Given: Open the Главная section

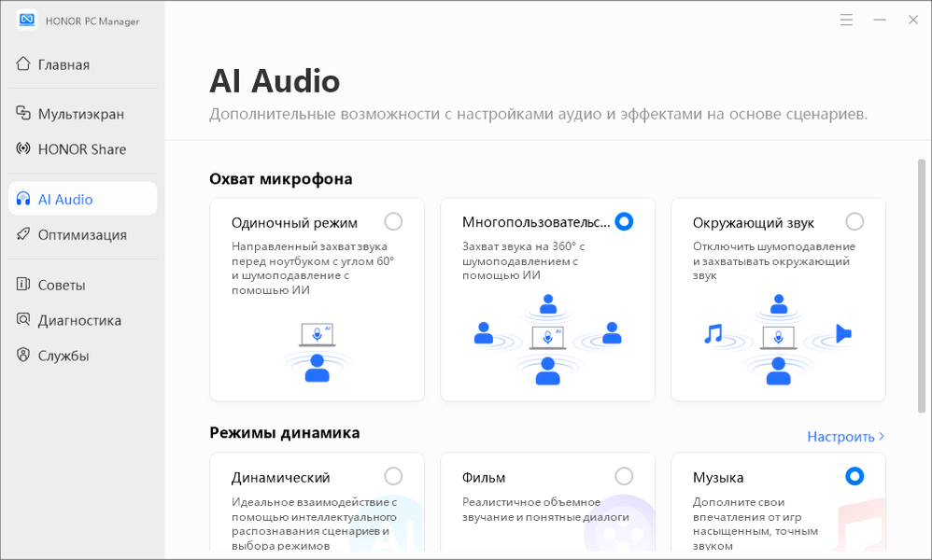Looking at the screenshot, I should 82,64.
